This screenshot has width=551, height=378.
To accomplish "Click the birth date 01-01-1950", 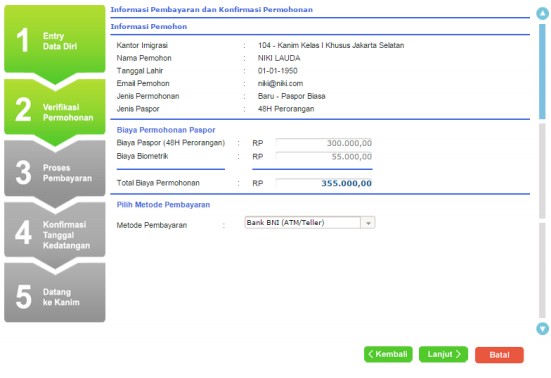I will (278, 71).
